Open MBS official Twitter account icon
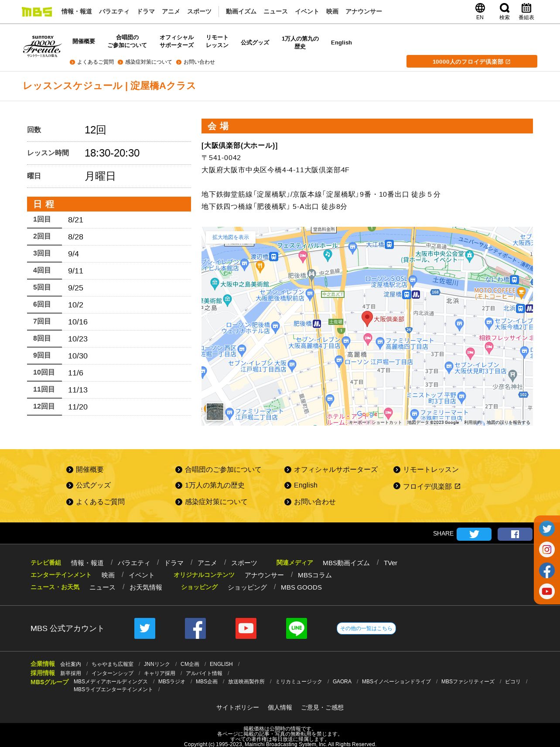 (x=145, y=628)
